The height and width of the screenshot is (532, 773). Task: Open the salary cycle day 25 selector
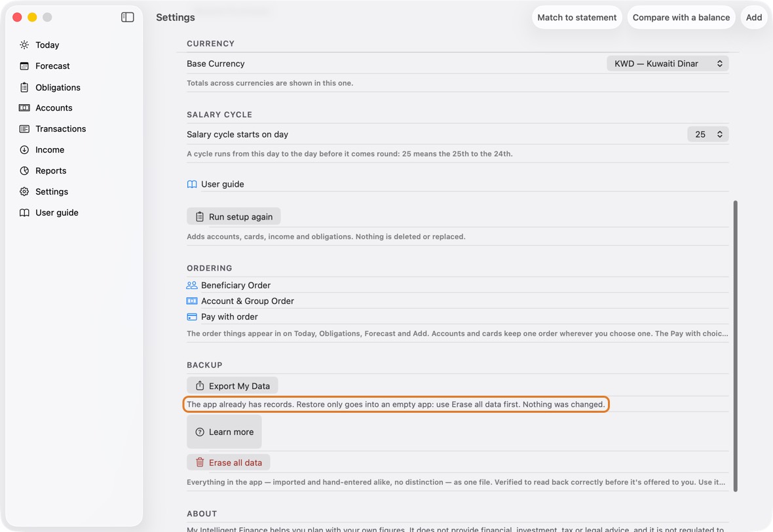708,134
